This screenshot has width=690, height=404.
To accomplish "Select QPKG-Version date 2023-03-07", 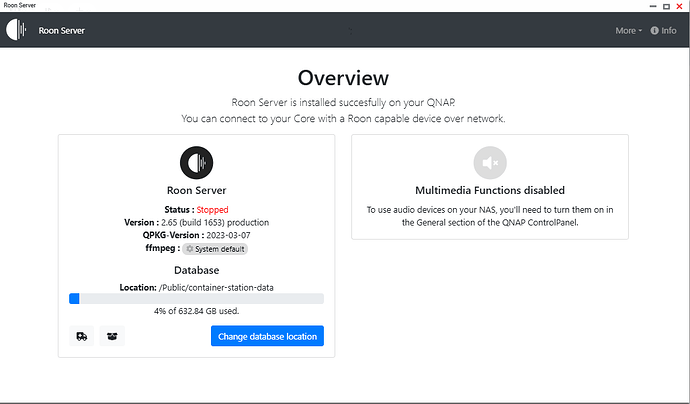I will (228, 235).
